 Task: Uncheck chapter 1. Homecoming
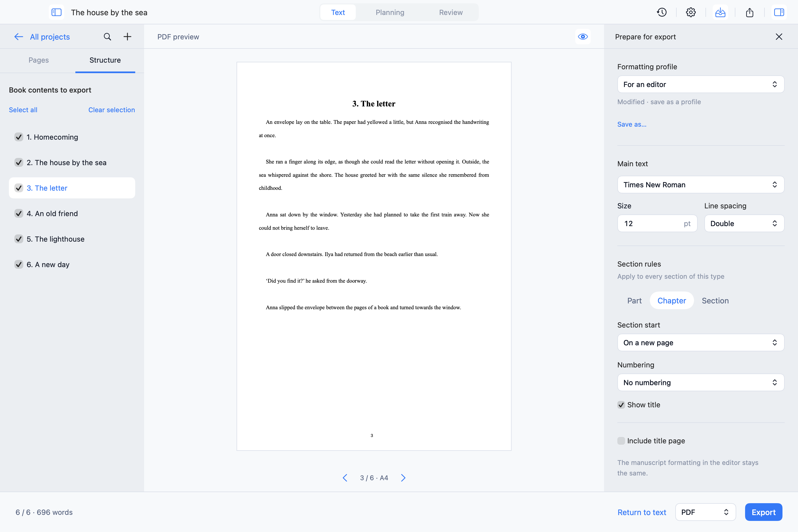[19, 137]
